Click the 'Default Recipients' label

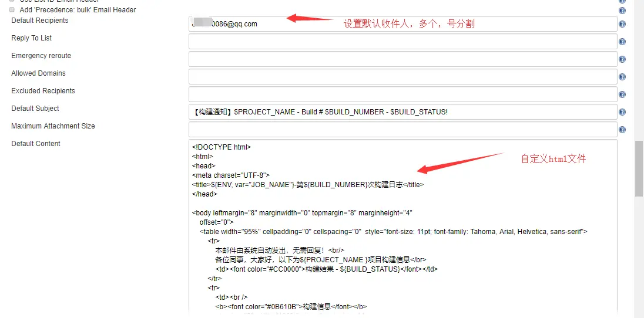(x=40, y=21)
